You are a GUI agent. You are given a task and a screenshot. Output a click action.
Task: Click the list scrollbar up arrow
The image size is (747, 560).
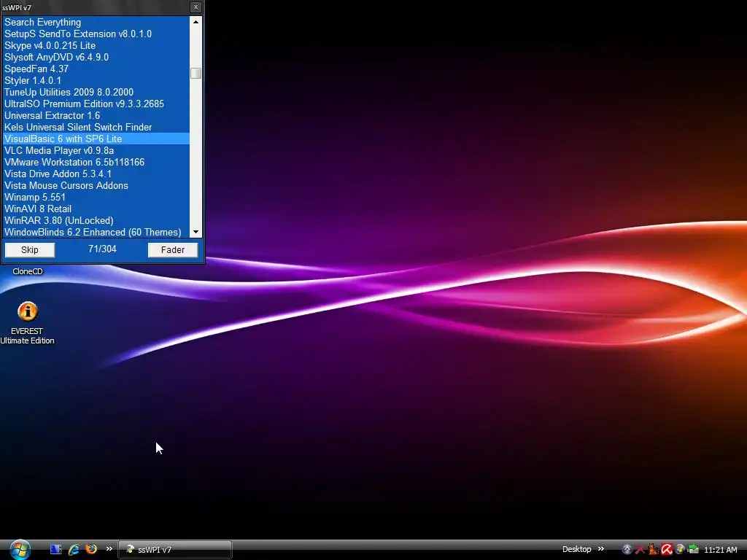pyautogui.click(x=196, y=22)
